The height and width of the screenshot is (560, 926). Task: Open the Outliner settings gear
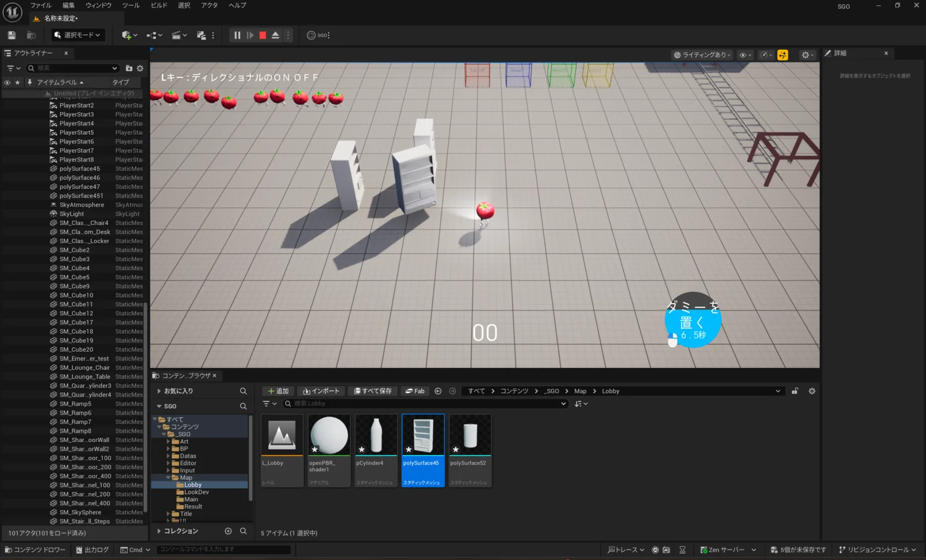pos(140,68)
